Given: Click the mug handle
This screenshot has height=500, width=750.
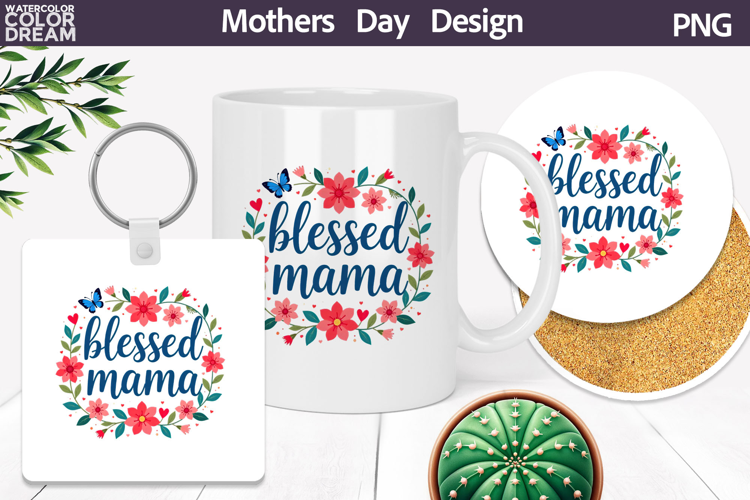Looking at the screenshot, I should [508, 242].
